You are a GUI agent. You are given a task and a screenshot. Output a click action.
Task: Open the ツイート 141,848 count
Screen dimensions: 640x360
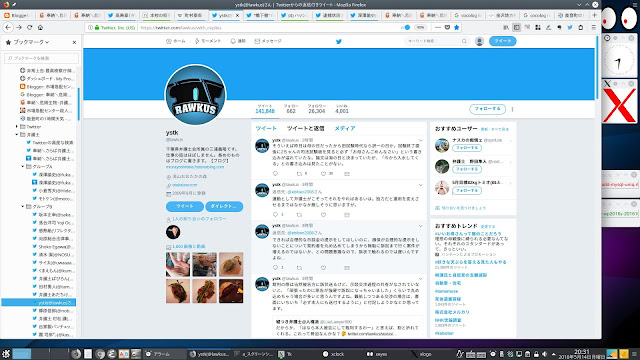pos(265,109)
